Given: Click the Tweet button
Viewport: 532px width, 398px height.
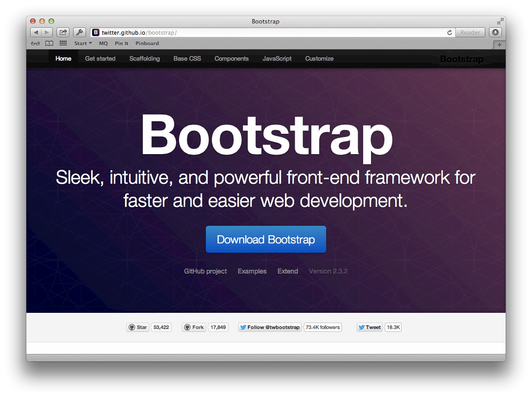Looking at the screenshot, I should click(370, 327).
